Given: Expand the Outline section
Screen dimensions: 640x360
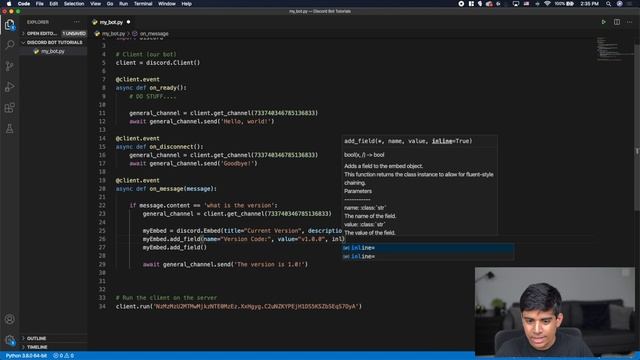Looking at the screenshot, I should click(36, 338).
